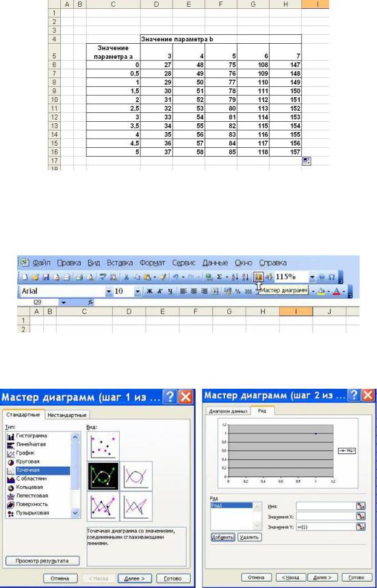This screenshot has height=588, width=377.
Task: Apply Percent style (%) icon
Action: pyautogui.click(x=237, y=292)
